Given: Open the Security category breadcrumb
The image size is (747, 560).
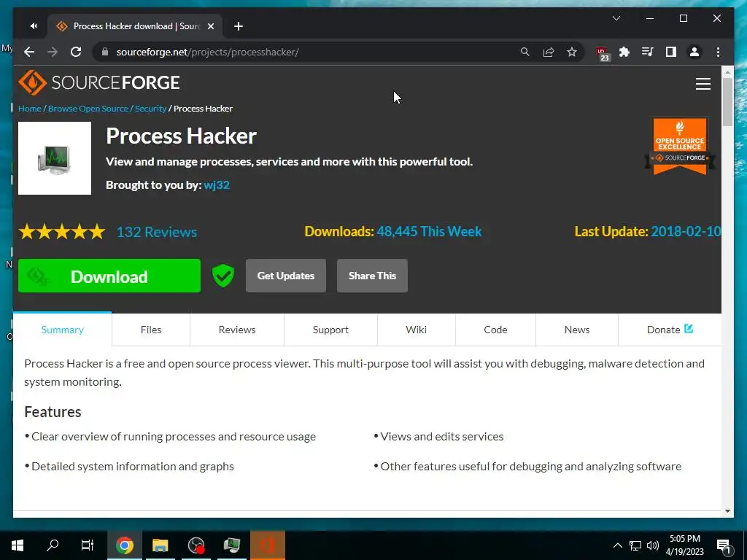Looking at the screenshot, I should point(150,109).
